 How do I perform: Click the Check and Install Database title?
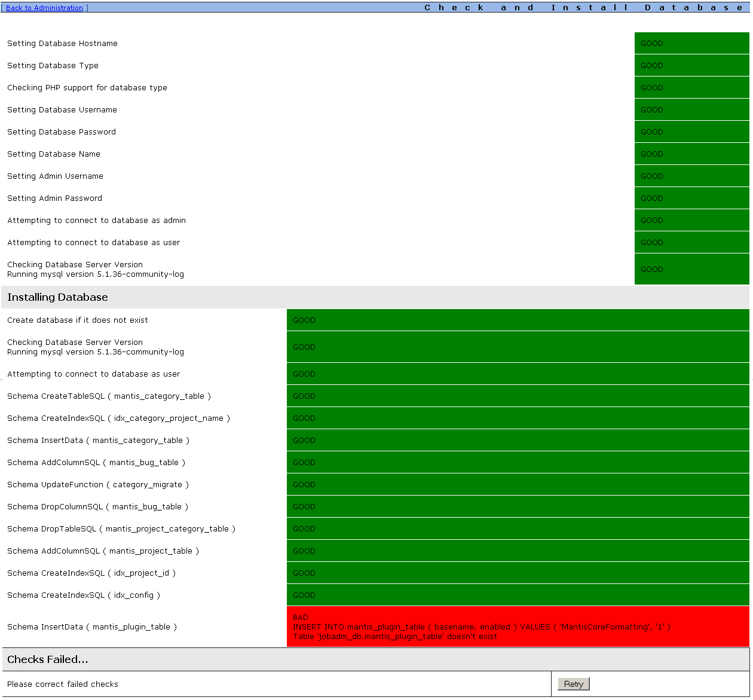[x=585, y=8]
